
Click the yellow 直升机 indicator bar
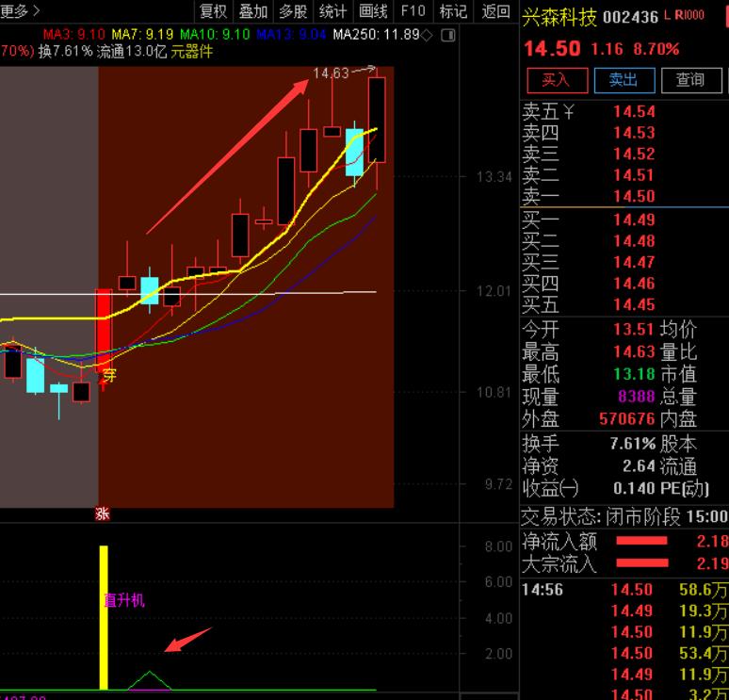(104, 618)
